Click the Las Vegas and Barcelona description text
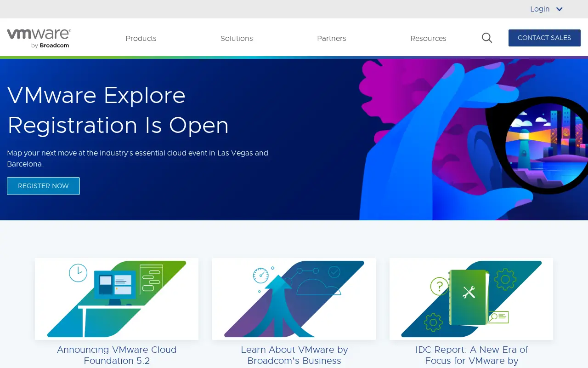Viewport: 588px width, 368px height. pos(137,158)
